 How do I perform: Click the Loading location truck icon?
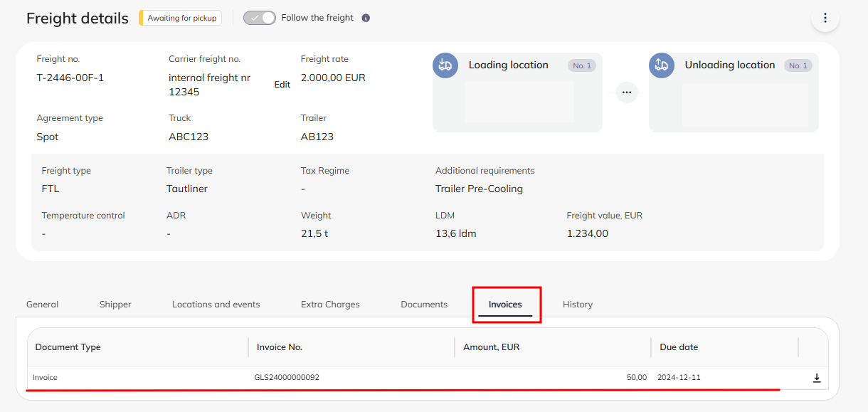(x=445, y=65)
